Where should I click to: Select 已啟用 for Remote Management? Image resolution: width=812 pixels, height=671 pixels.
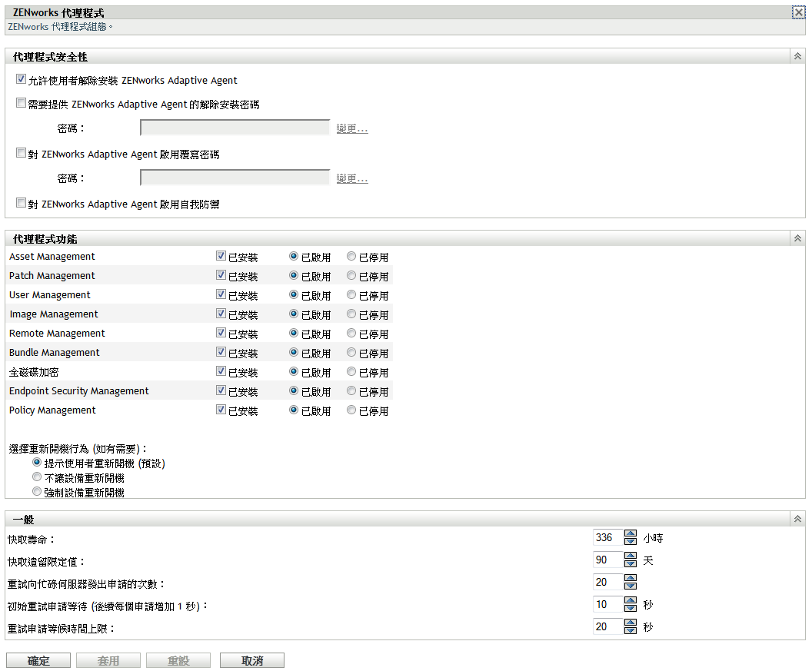294,332
